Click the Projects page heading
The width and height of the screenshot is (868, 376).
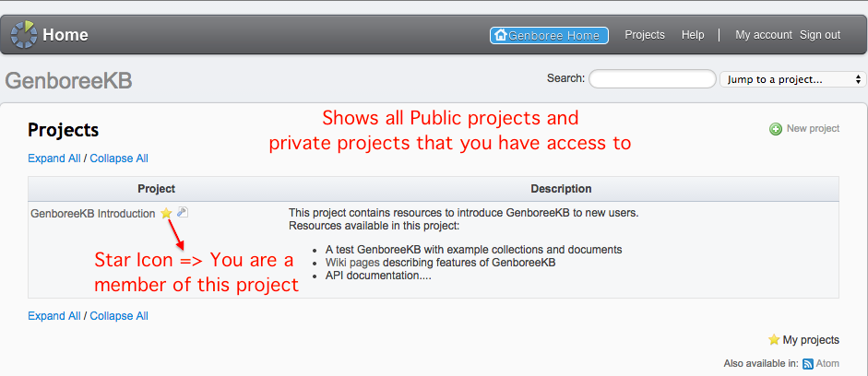(x=63, y=130)
